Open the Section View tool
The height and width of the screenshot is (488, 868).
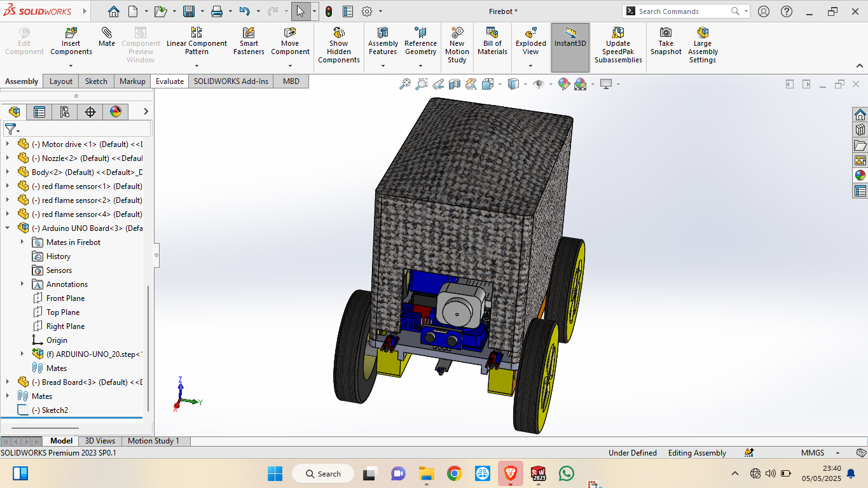(455, 84)
